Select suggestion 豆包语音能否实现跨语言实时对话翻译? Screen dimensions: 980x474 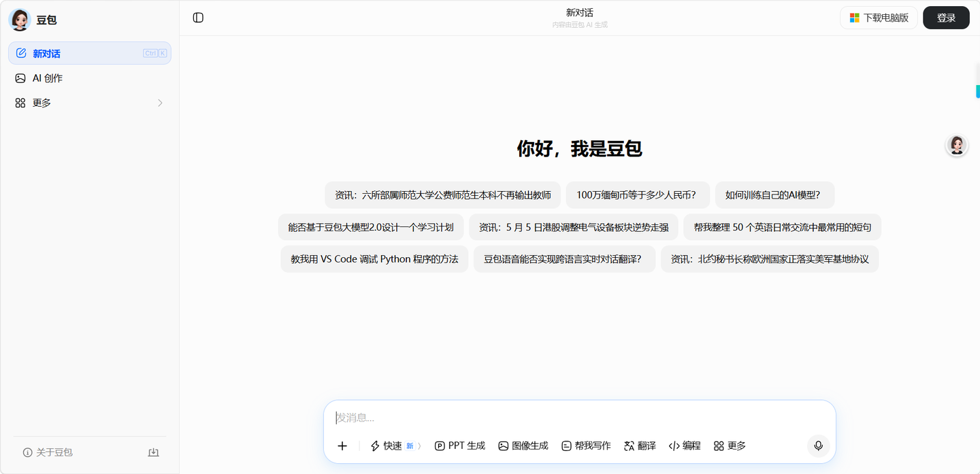563,259
